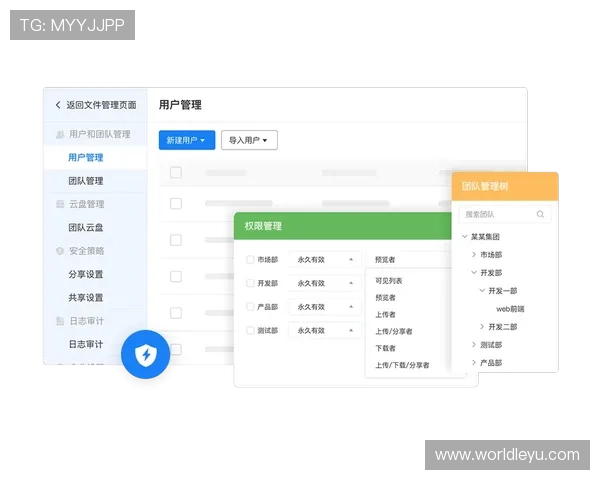Open 团队云盘 in the sidebar
This screenshot has width=600, height=480.
pos(86,228)
